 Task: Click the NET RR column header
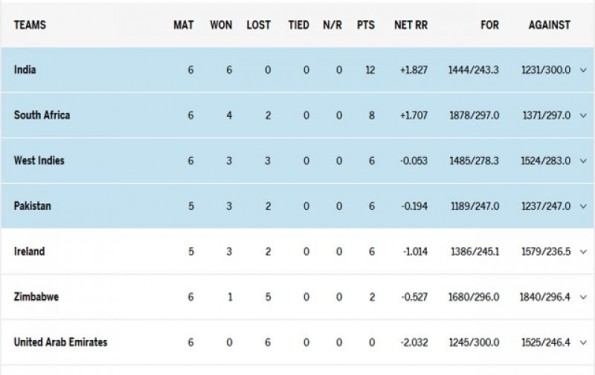pos(411,25)
